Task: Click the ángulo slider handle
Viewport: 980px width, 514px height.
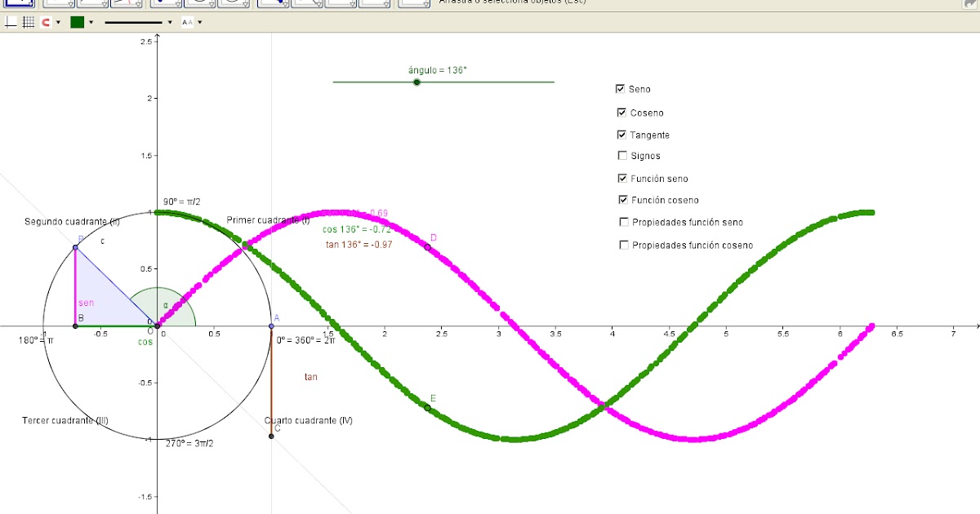Action: [416, 82]
